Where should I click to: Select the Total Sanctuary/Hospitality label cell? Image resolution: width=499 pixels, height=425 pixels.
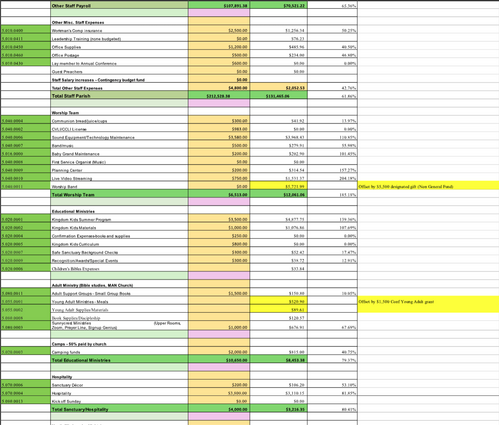(119, 409)
